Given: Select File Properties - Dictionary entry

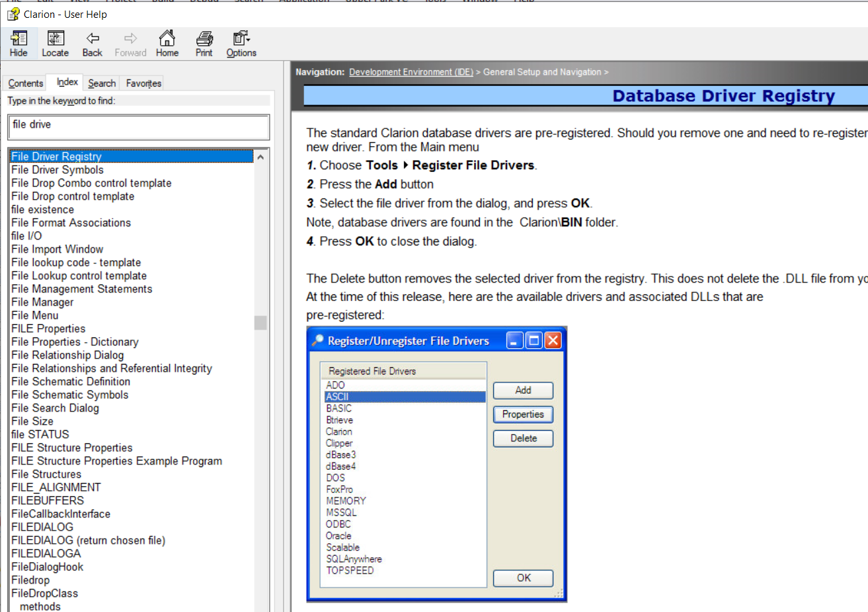Looking at the screenshot, I should 75,342.
